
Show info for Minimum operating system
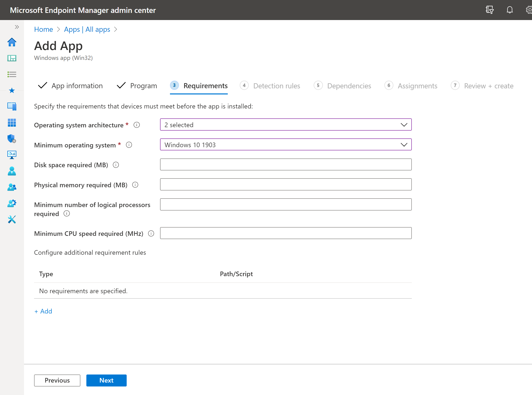coord(129,145)
